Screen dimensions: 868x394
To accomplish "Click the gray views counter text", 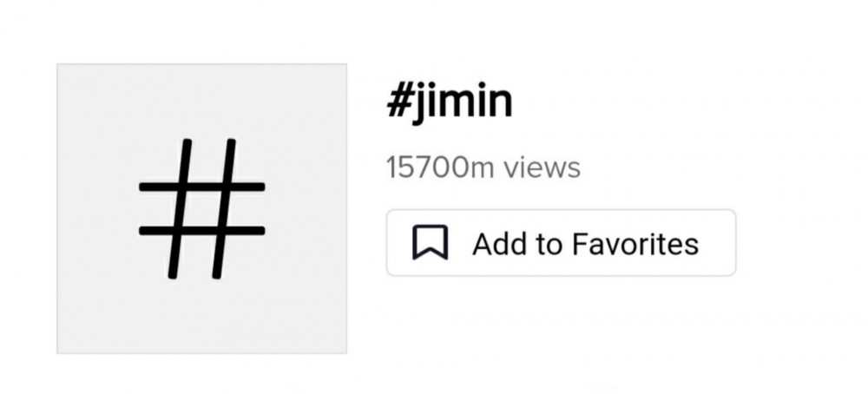I will point(483,167).
